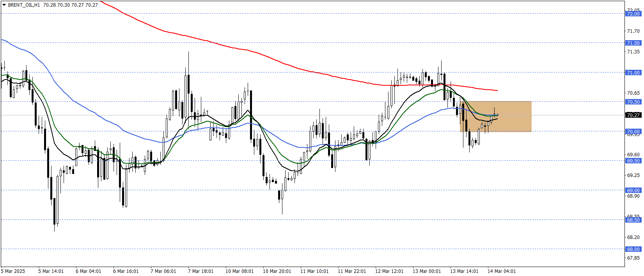Viewport: 644px width, 276px height.
Task: Click the 71.70 price scale value
Action: (x=633, y=31)
